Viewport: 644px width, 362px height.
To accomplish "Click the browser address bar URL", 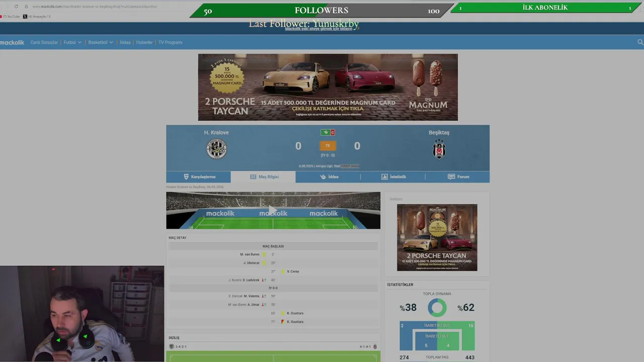I will [95, 7].
